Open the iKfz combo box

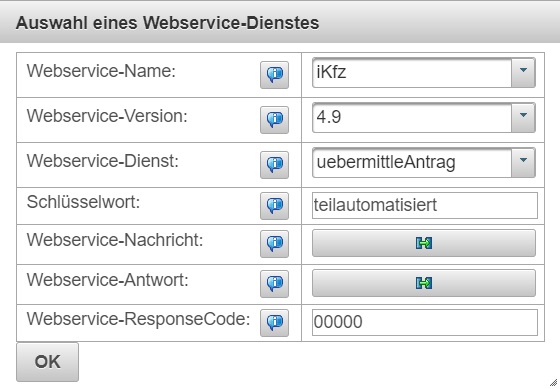point(424,73)
